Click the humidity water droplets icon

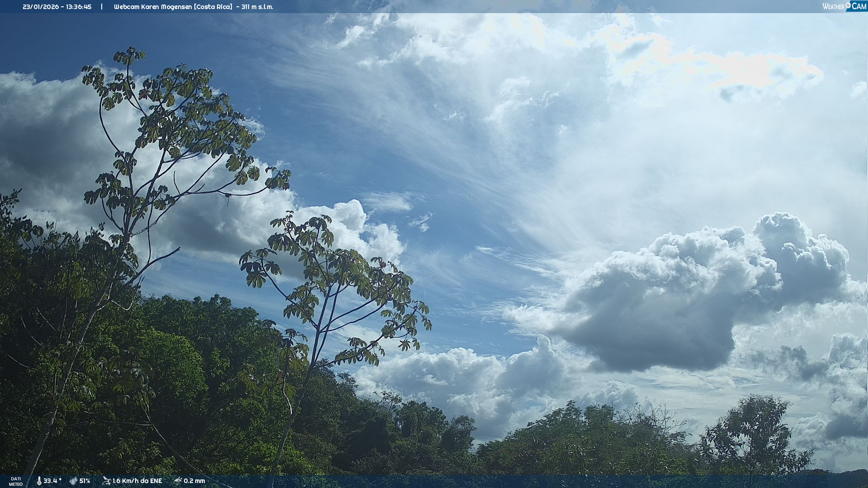coord(73,481)
